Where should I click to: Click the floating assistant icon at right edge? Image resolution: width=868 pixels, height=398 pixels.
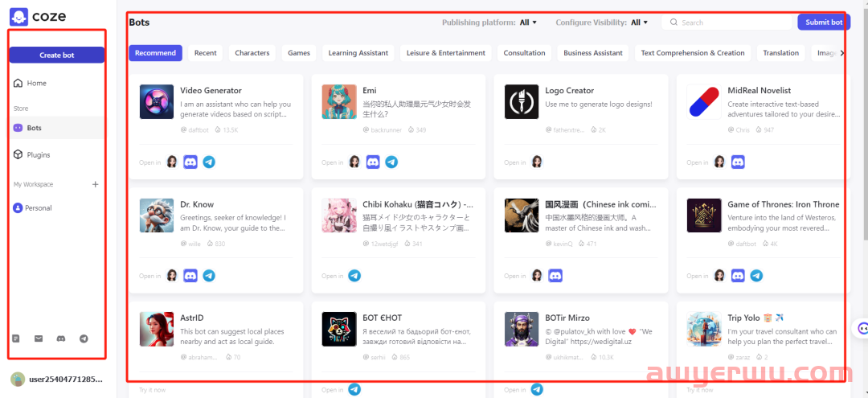(x=862, y=328)
